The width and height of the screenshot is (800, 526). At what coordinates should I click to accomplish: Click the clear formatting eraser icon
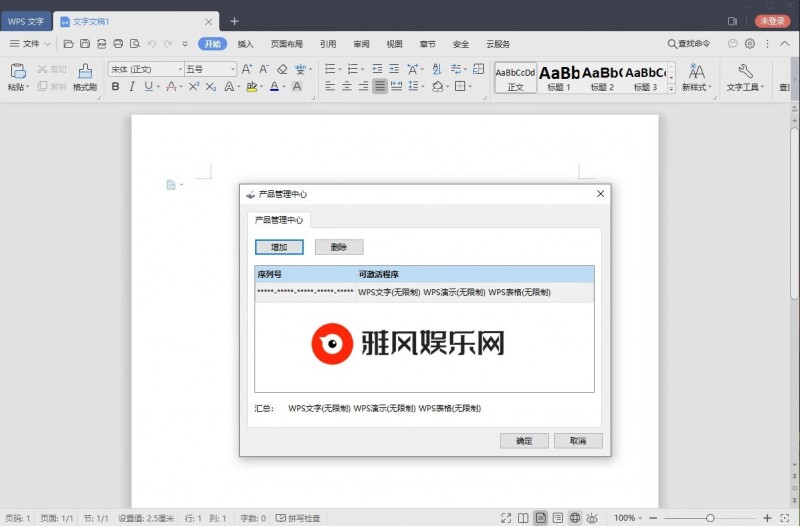pos(282,69)
